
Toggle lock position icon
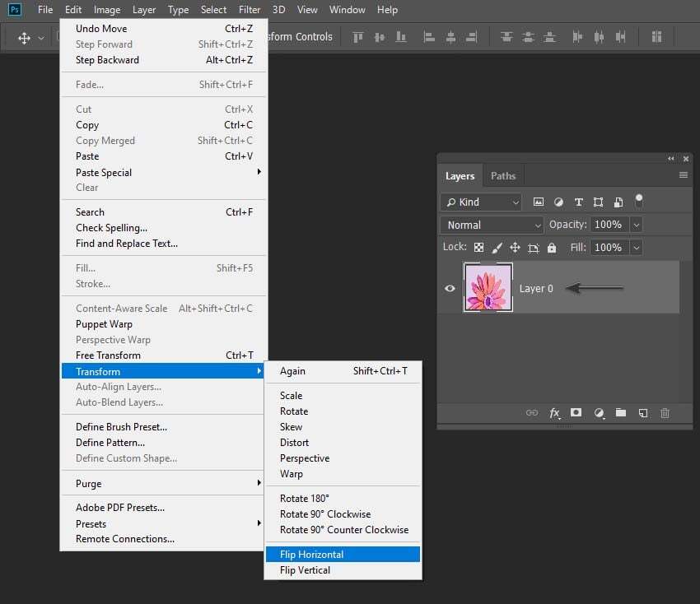515,248
